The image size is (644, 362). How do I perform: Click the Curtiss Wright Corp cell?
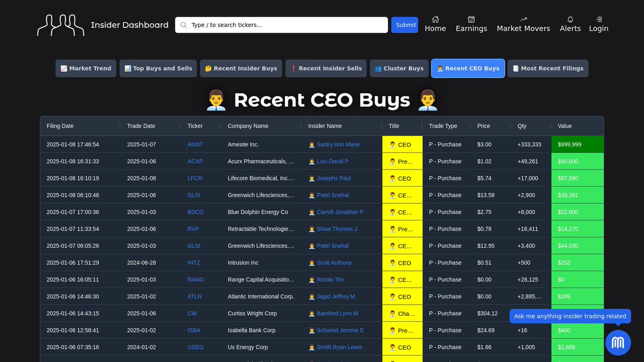pyautogui.click(x=261, y=313)
